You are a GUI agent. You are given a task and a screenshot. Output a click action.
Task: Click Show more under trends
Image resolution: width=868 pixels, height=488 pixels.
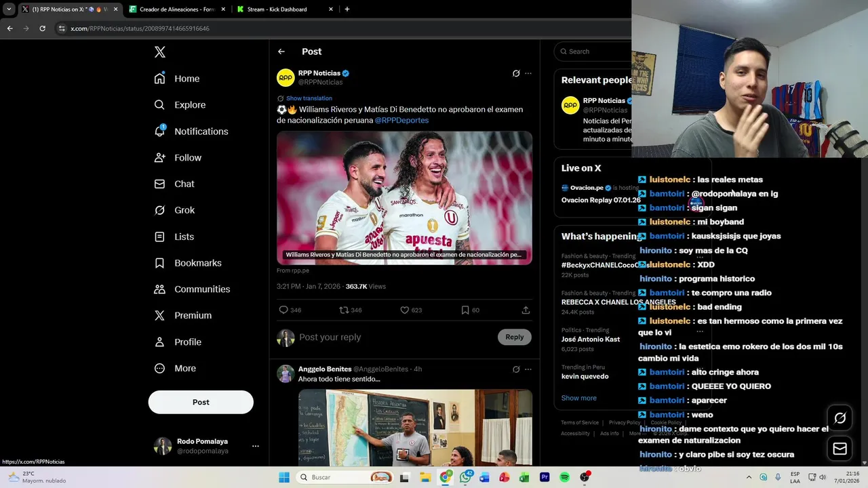579,398
